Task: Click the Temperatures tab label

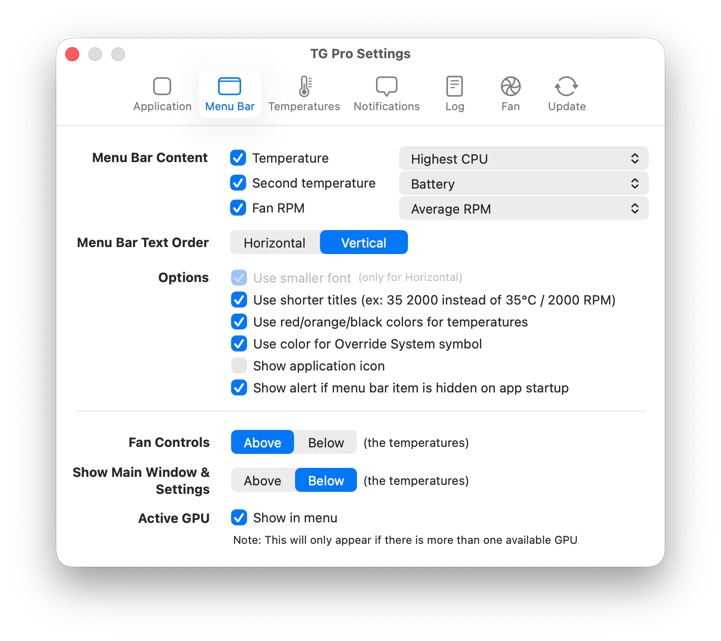Action: 304,106
